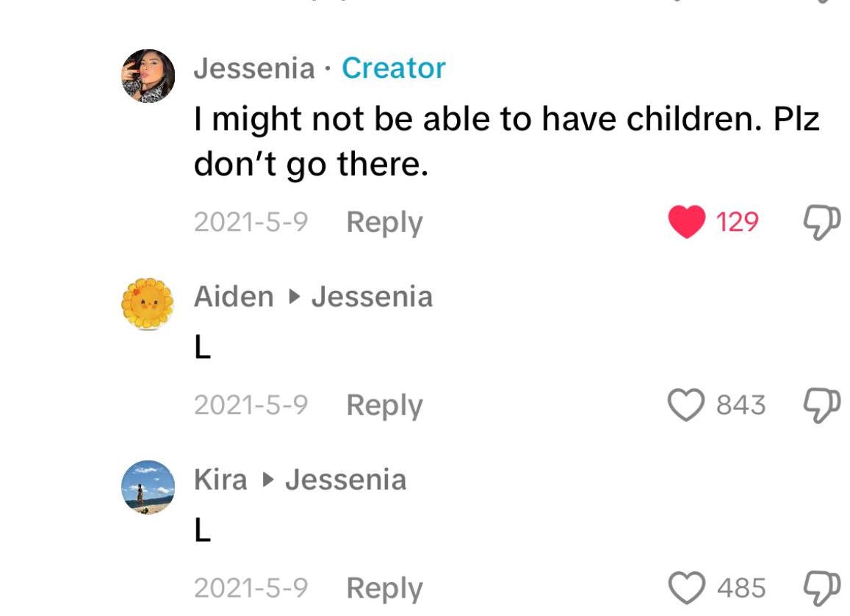The height and width of the screenshot is (616, 850).
Task: Open Aiden's sun avatar
Action: coord(148,304)
